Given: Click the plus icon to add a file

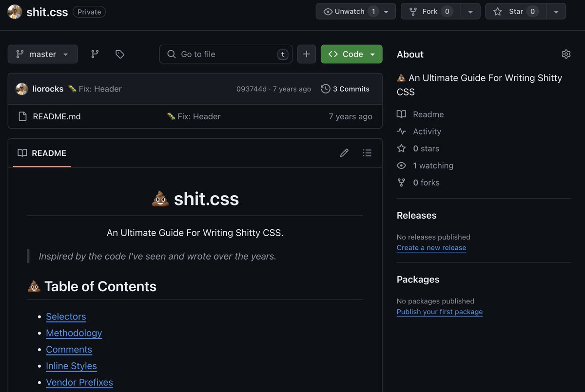Looking at the screenshot, I should (306, 54).
